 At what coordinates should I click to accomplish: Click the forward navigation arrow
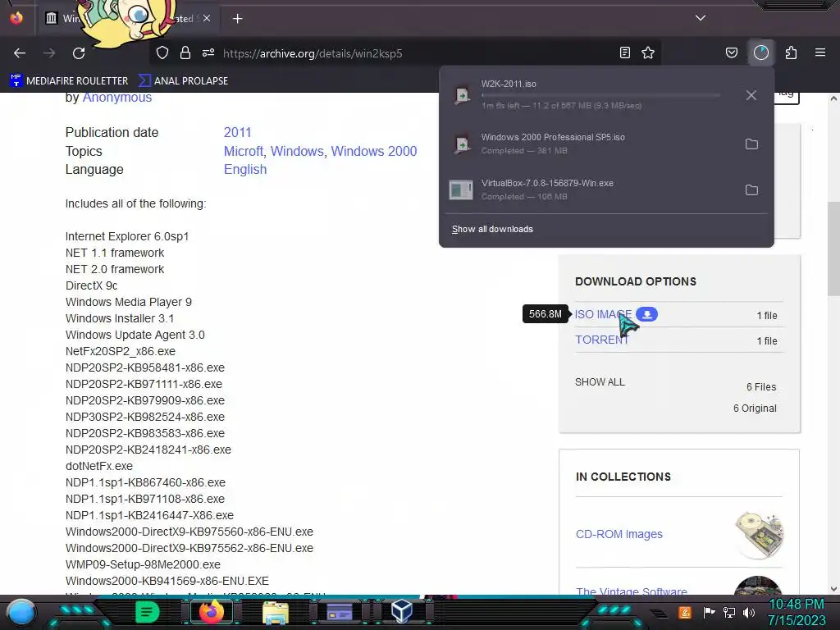click(x=49, y=53)
